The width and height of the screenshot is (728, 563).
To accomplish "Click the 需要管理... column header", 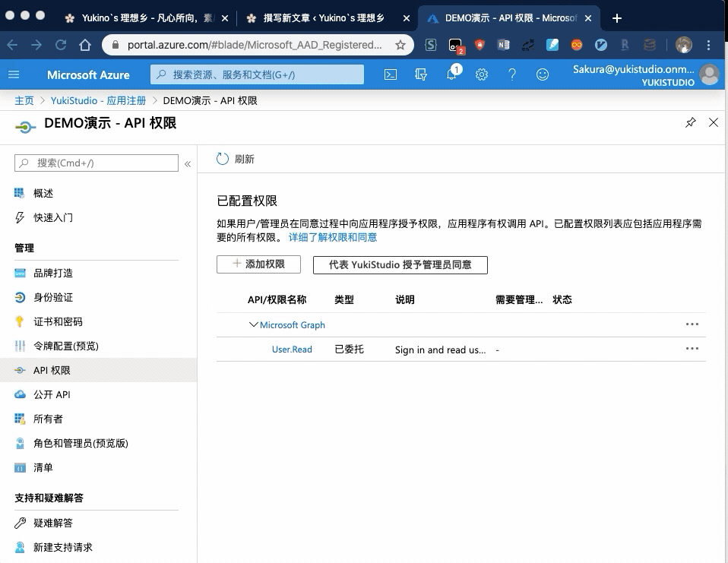I will coord(519,300).
